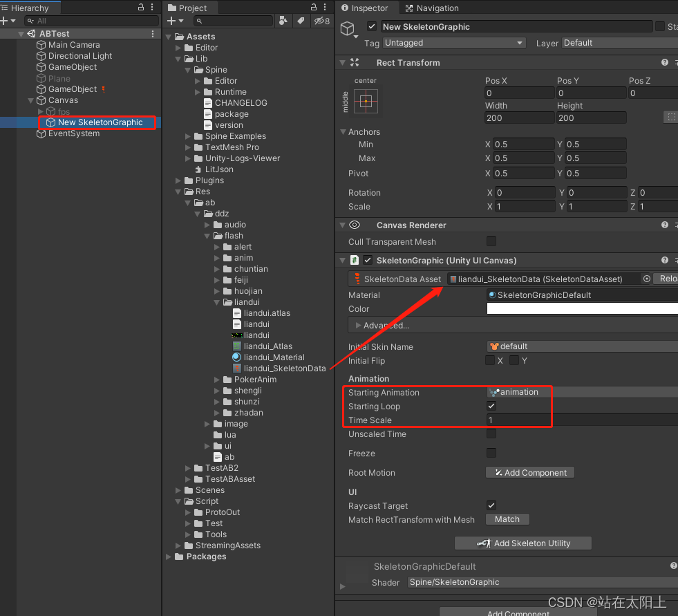Open the white Color swatch
Image resolution: width=678 pixels, height=616 pixels.
tap(582, 308)
